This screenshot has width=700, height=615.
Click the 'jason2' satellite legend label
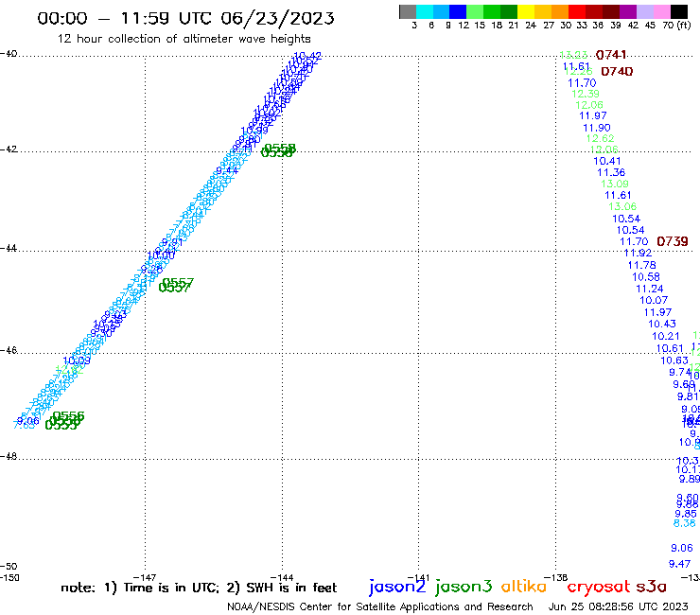coord(397,587)
